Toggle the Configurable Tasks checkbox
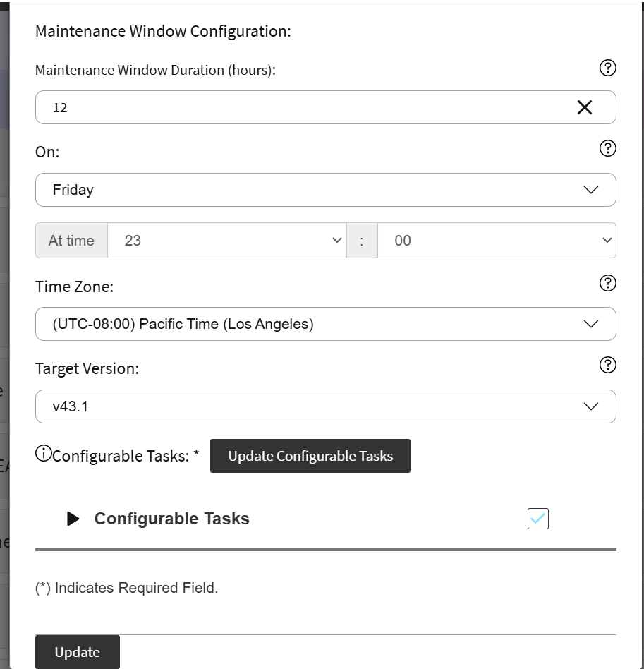Viewport: 644px width, 669px height. 538,519
